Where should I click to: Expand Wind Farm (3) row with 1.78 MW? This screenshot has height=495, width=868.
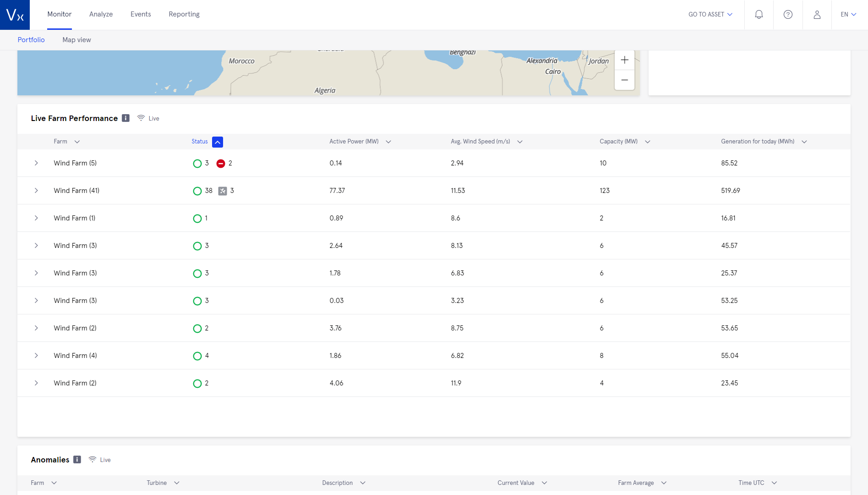click(x=36, y=273)
